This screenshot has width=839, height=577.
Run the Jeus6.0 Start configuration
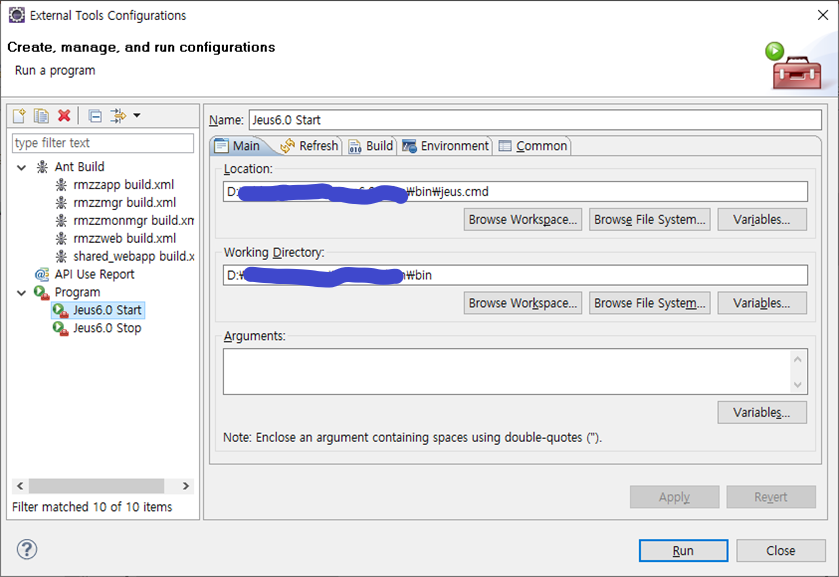[x=683, y=551]
